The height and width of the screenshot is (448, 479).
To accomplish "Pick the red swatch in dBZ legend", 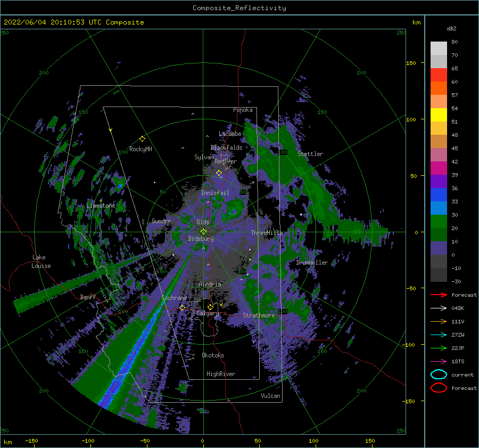I will tap(439, 75).
